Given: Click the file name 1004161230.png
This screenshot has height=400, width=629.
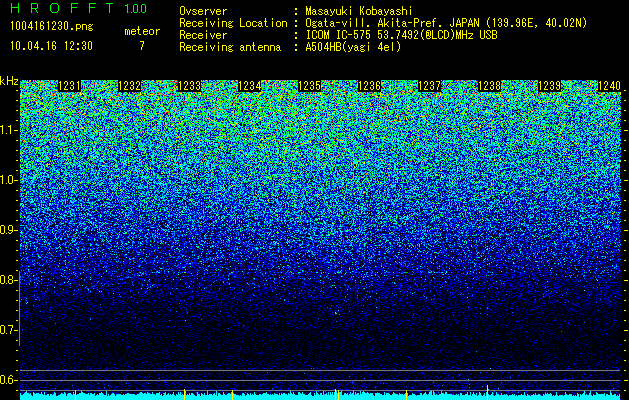Looking at the screenshot, I should click(52, 27).
